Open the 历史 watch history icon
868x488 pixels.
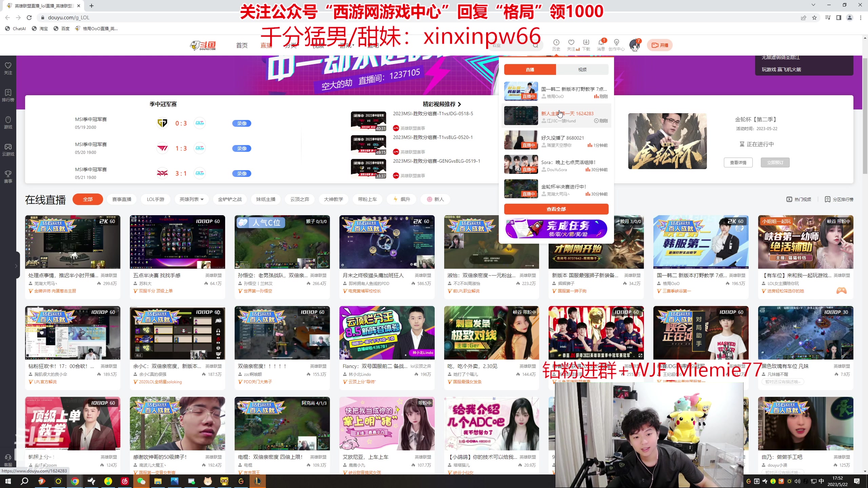coord(556,45)
